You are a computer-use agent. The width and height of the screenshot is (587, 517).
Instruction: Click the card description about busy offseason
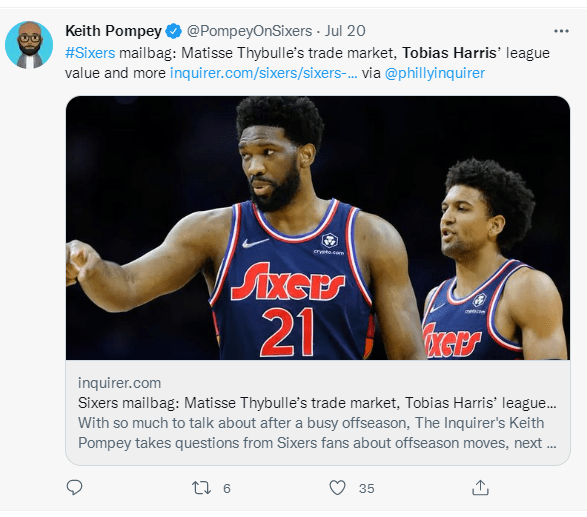(x=317, y=433)
